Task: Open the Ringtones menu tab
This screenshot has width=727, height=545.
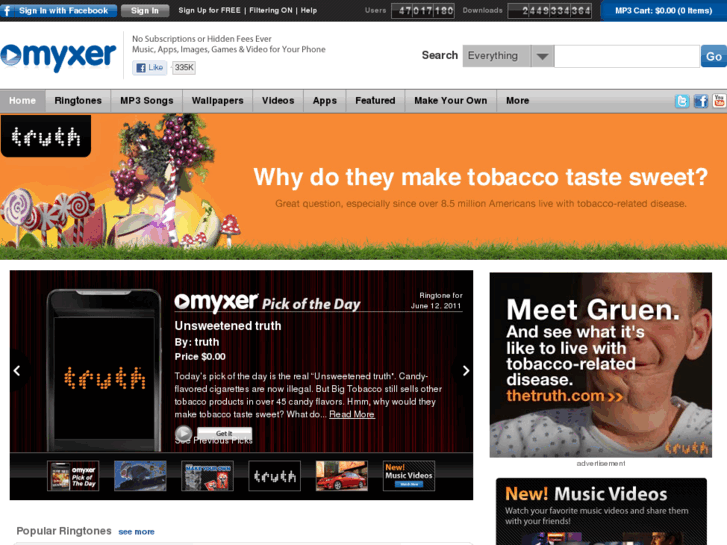Action: (78, 101)
